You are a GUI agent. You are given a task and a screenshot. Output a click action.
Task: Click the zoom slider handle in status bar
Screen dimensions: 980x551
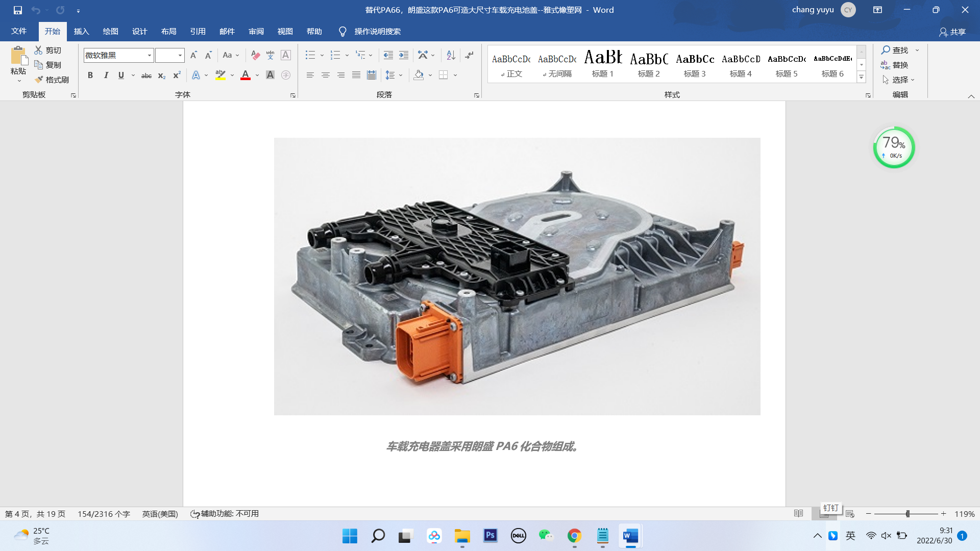(908, 514)
